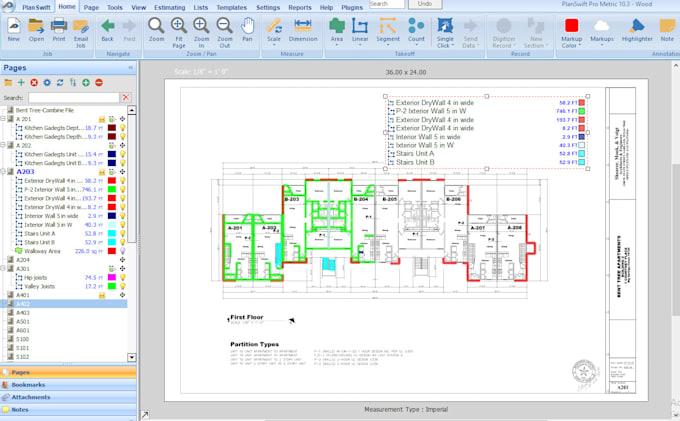Open the Segment tool dropdown arrow

[x=388, y=45]
